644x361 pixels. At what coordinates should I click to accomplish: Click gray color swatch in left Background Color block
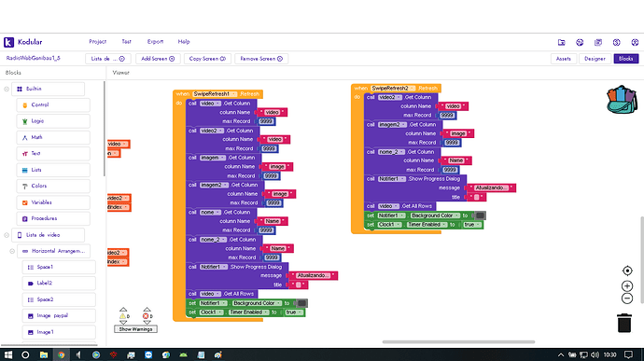pyautogui.click(x=301, y=303)
